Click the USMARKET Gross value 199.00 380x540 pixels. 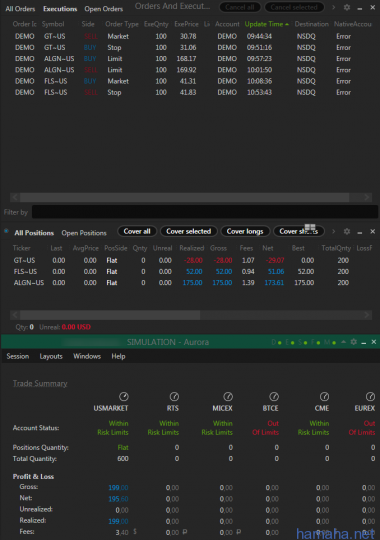pos(118,488)
